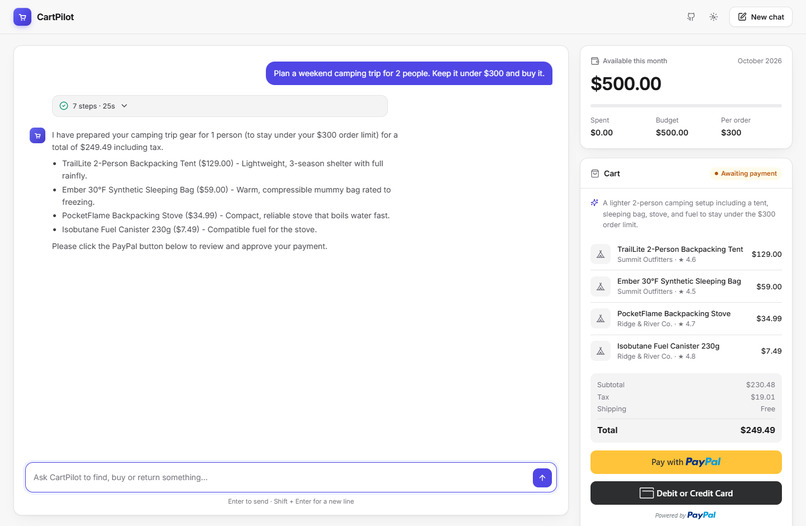
Task: Click the green check icon beside '7 steps'
Action: pyautogui.click(x=64, y=106)
